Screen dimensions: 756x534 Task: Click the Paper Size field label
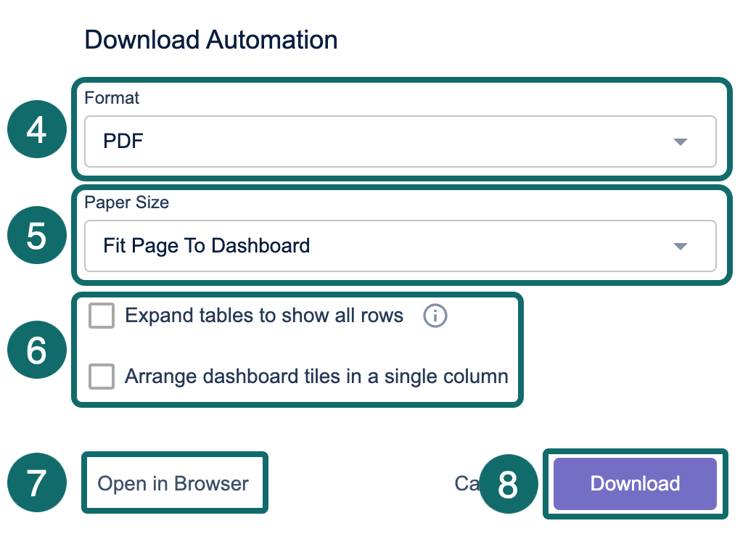click(x=127, y=202)
